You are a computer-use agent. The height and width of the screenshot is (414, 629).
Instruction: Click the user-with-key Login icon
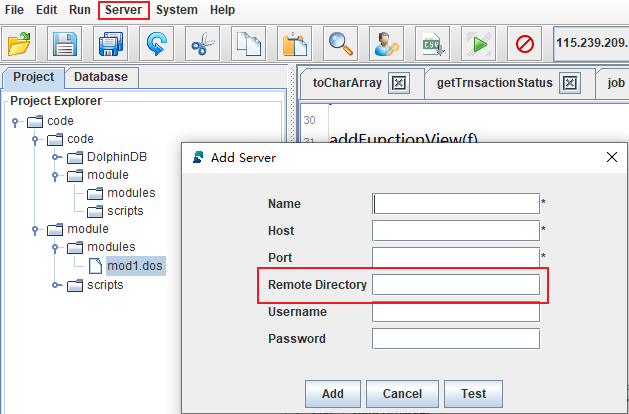[x=387, y=44]
